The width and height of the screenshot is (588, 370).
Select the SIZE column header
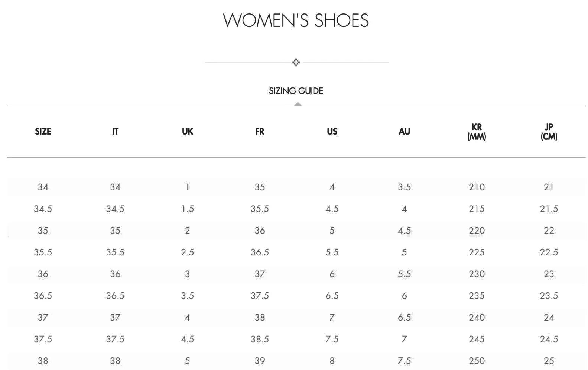43,132
